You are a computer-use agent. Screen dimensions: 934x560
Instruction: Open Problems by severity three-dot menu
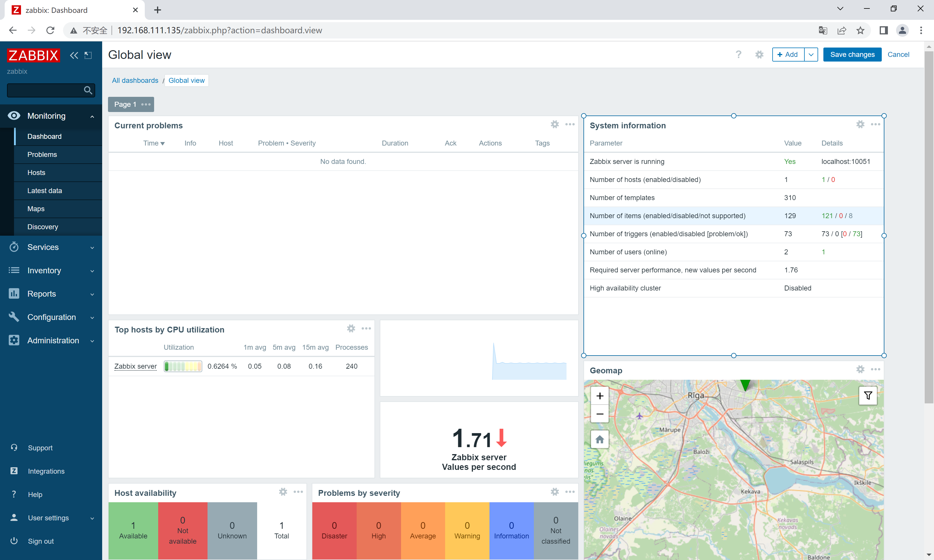pos(570,492)
